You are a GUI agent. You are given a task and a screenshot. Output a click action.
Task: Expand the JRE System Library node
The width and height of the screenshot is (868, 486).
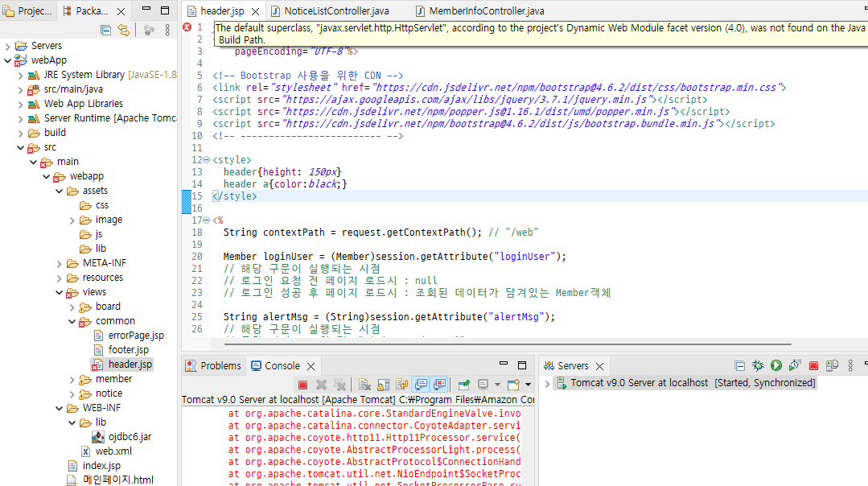20,75
